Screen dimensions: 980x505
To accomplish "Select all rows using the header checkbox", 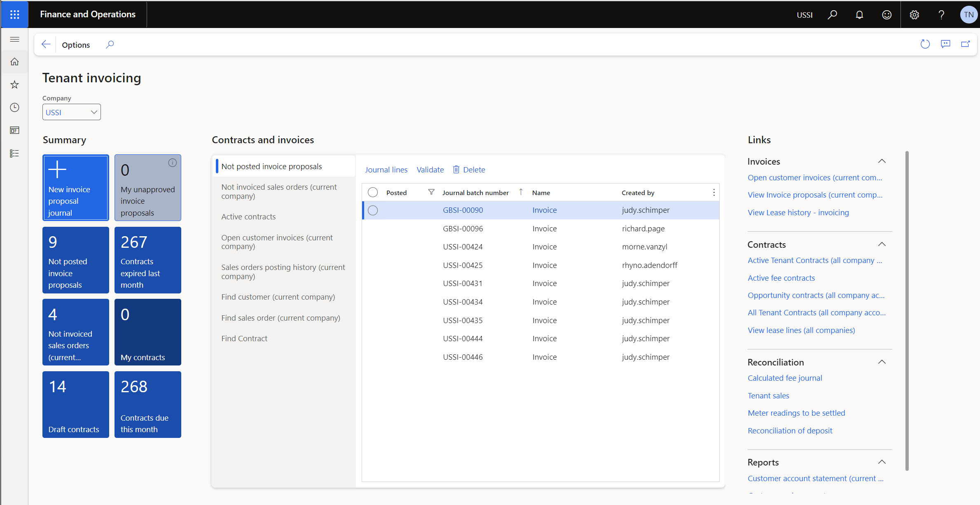I will tap(373, 192).
